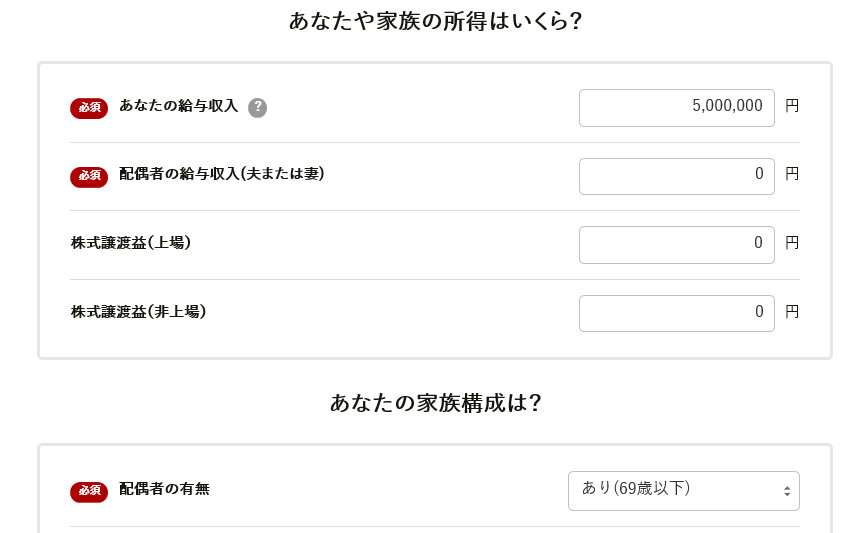Select the 配偶者の給与収入 amount field

(677, 176)
